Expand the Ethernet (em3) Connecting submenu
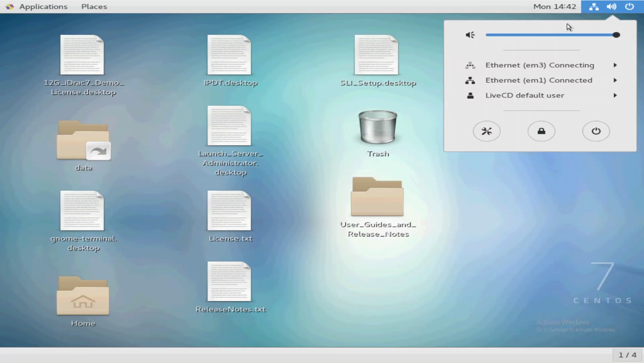644x363 pixels. pos(540,65)
